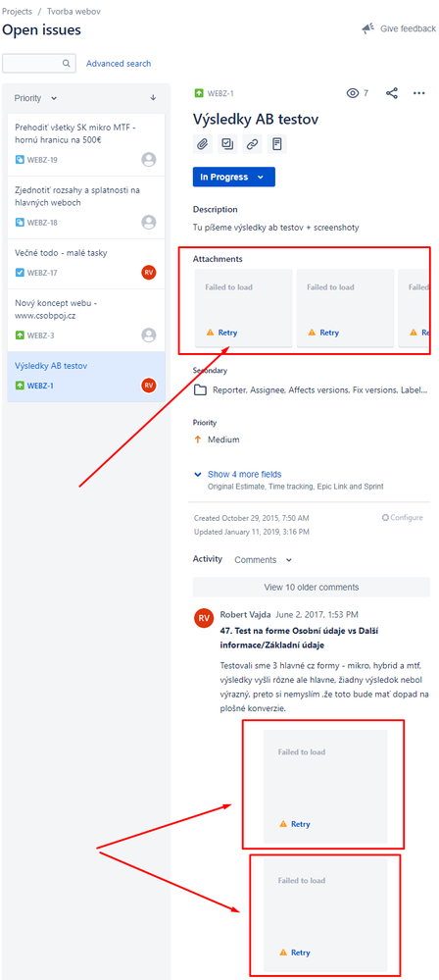Viewport: 439px width, 980px height.
Task: Open the Priority sort dropdown
Action: click(35, 98)
